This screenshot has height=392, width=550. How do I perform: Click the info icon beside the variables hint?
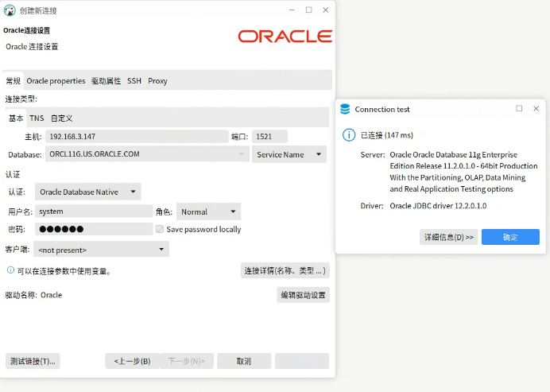pos(10,270)
